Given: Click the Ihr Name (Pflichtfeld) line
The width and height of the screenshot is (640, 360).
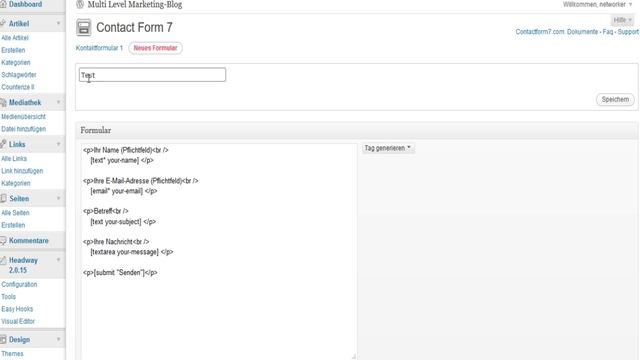Looking at the screenshot, I should click(125, 150).
